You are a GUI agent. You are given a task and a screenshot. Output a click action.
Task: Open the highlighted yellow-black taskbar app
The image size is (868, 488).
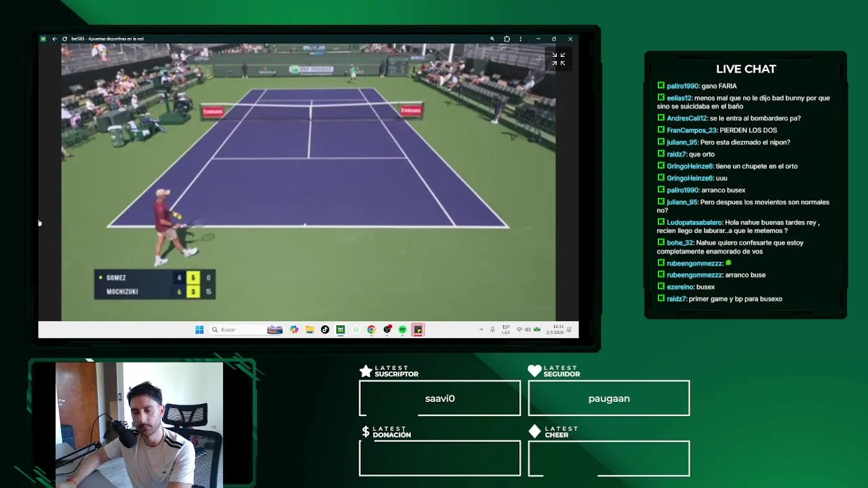(x=418, y=329)
